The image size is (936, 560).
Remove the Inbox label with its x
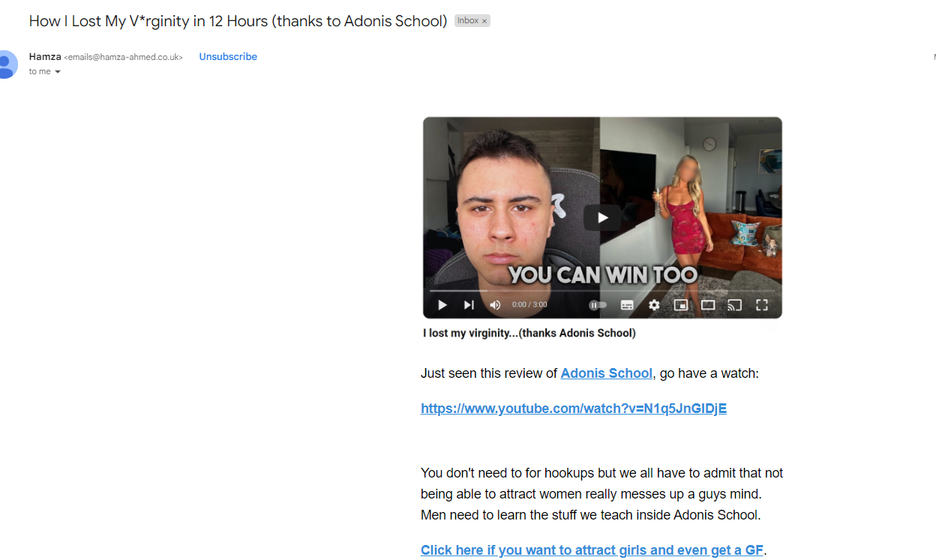[484, 21]
